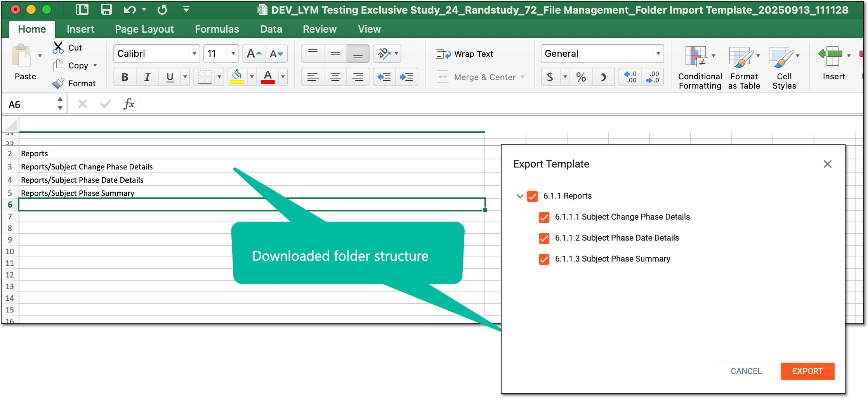Open the Formulas tab
The image size is (868, 398).
[x=217, y=29]
